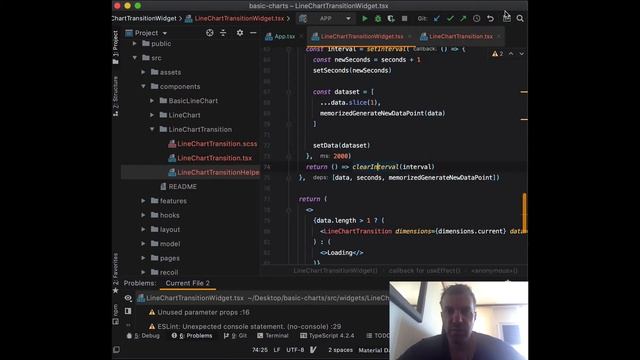Click the build icon left of APP selector

(303, 18)
